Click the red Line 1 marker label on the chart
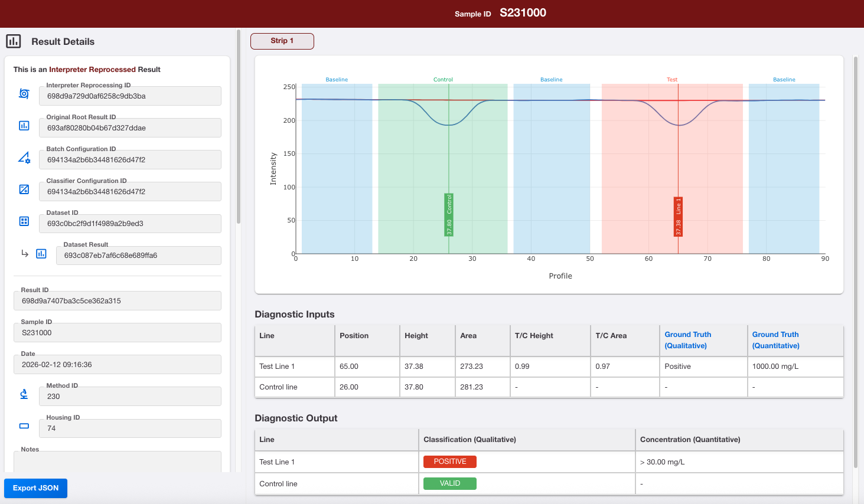 point(678,217)
